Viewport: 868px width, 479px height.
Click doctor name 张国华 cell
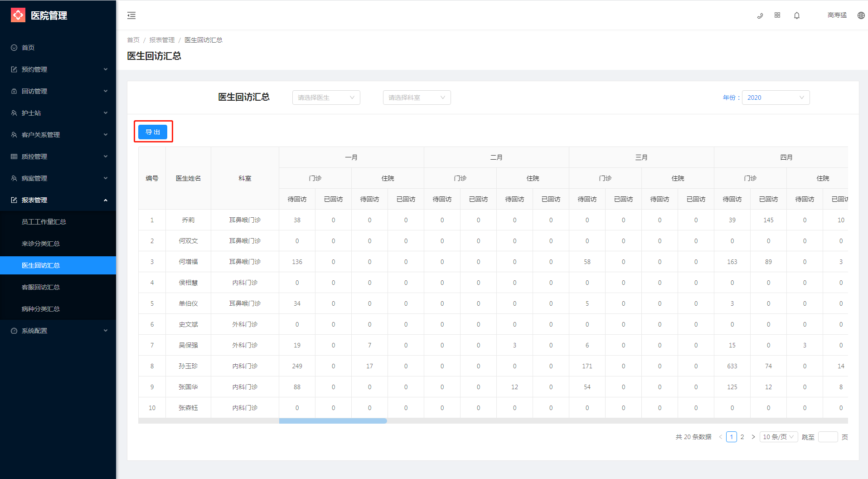pyautogui.click(x=188, y=387)
